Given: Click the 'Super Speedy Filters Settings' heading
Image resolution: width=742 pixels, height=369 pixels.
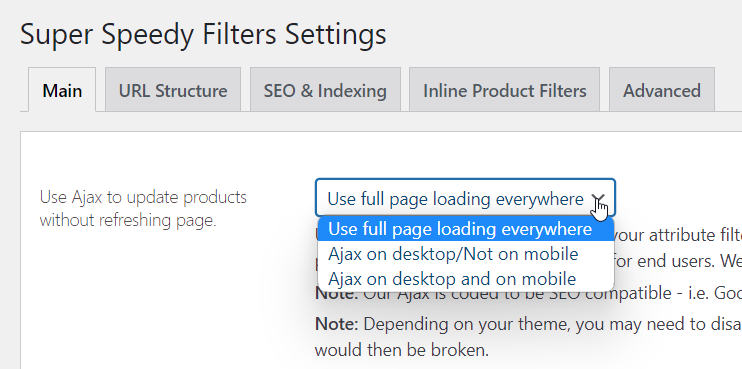Looking at the screenshot, I should pyautogui.click(x=203, y=35).
